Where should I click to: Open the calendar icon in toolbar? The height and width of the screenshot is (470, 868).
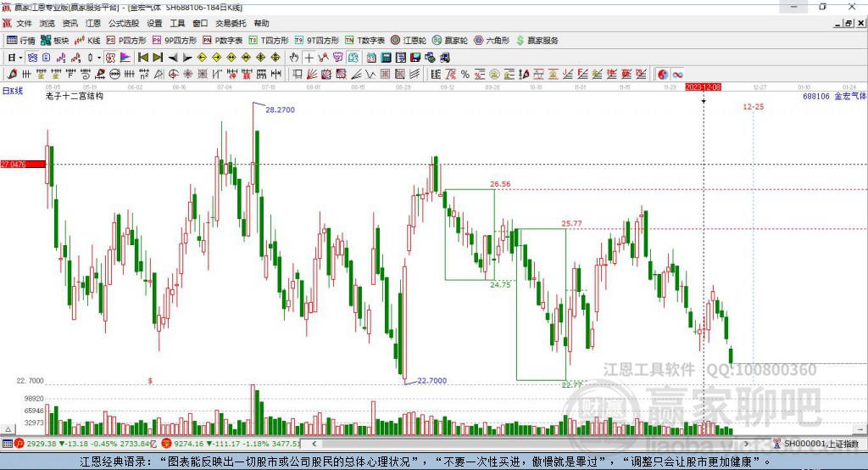pyautogui.click(x=371, y=58)
